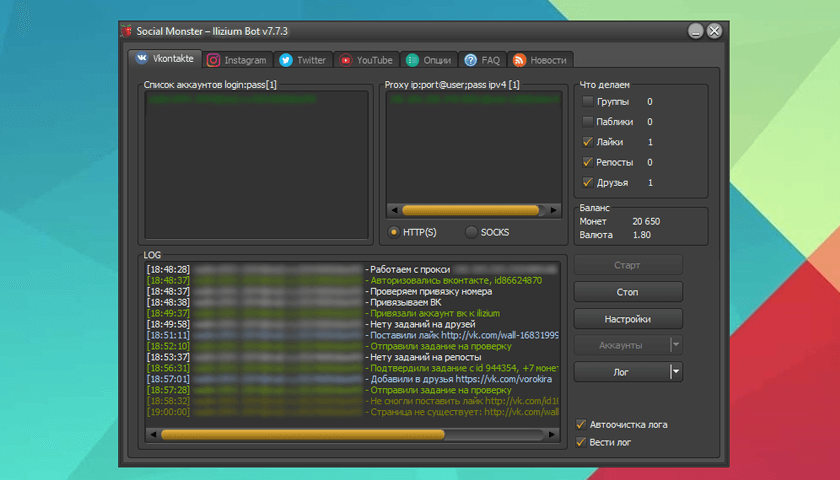Open the Настройки button
The height and width of the screenshot is (480, 840).
click(628, 319)
